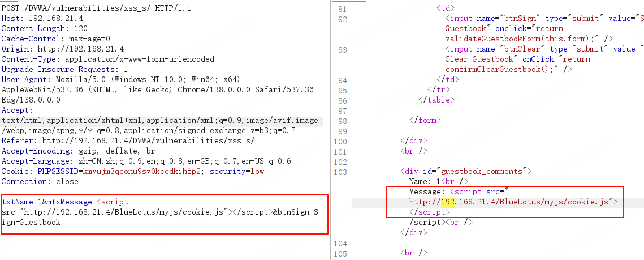Click the </div> tag on line 100

pyautogui.click(x=413, y=140)
